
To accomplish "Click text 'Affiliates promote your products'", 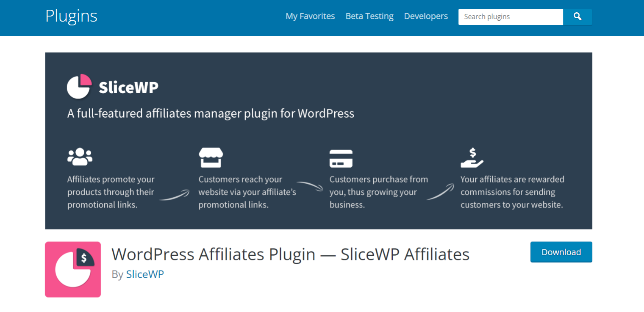I will click(111, 192).
